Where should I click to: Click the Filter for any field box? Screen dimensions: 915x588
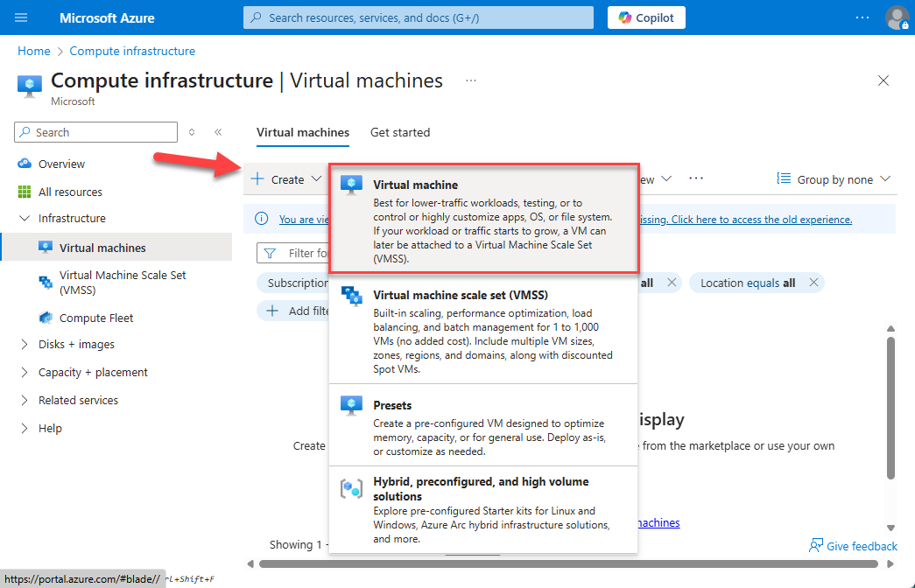point(293,253)
